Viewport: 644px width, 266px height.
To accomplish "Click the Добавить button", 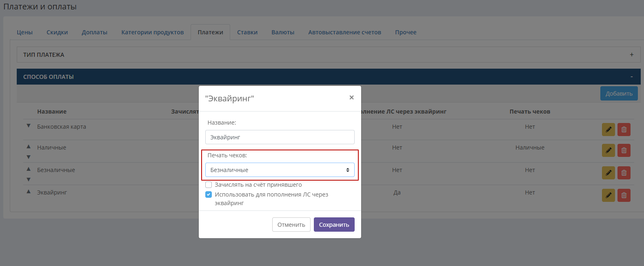I will [x=619, y=94].
